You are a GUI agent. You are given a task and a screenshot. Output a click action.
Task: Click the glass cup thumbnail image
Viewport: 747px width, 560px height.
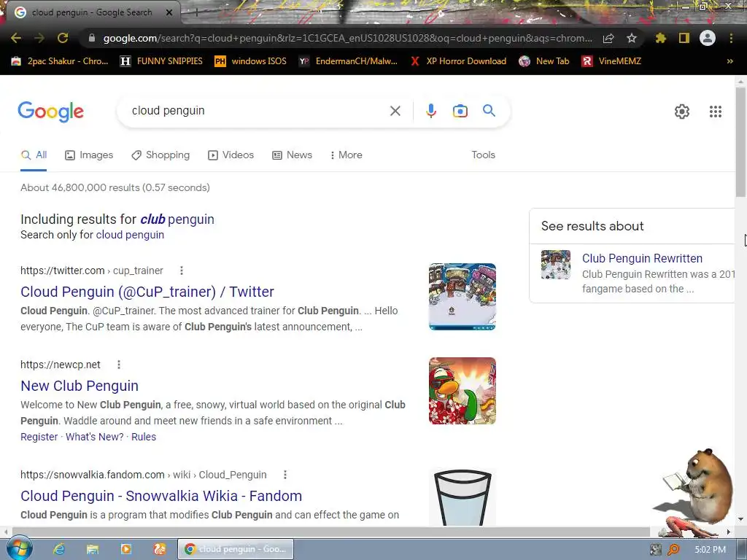click(x=462, y=497)
